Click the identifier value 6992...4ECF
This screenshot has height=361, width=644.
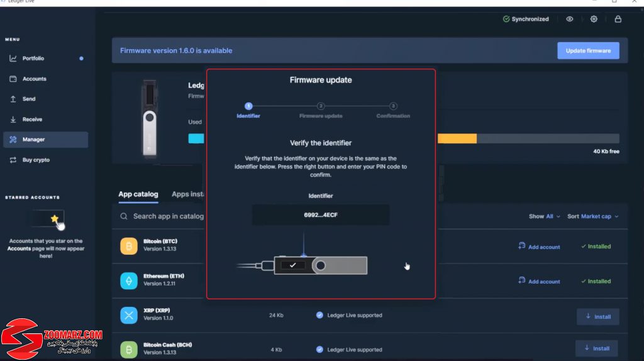321,215
